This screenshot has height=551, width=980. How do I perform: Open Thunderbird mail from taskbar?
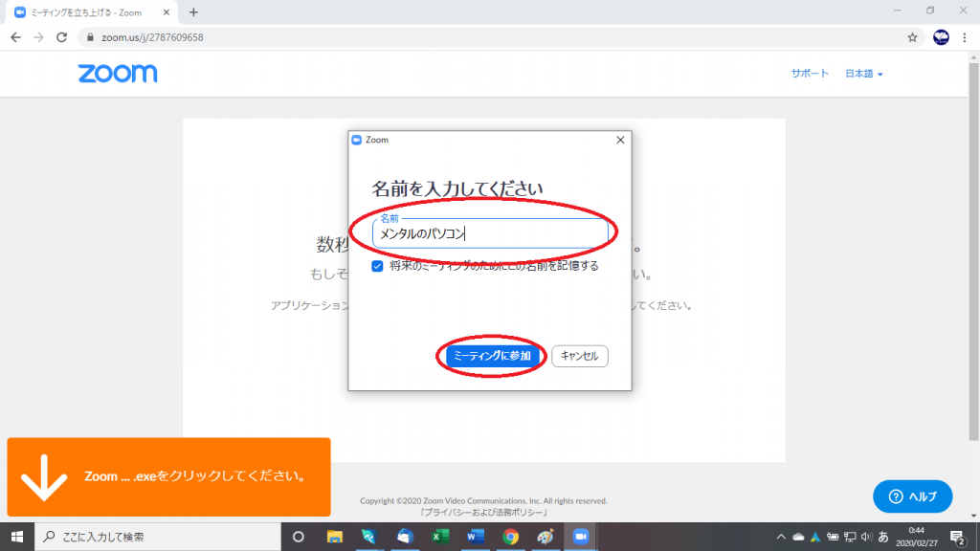(x=405, y=537)
